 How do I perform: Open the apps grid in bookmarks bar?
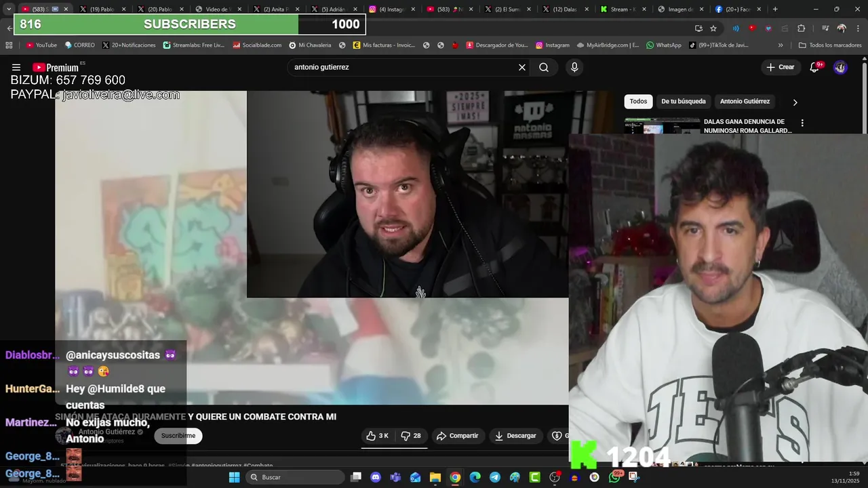coord(9,45)
